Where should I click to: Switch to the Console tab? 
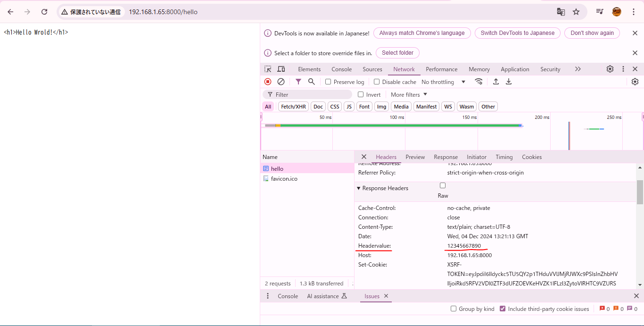coord(341,69)
